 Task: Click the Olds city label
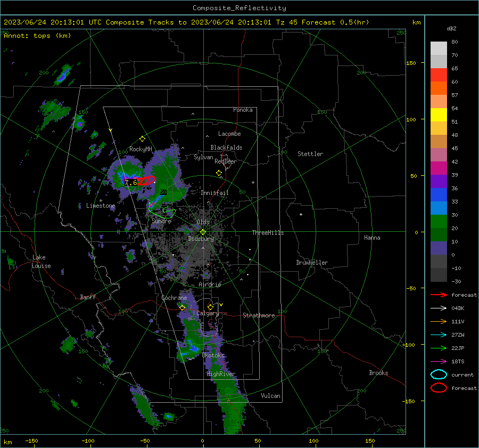point(203,222)
